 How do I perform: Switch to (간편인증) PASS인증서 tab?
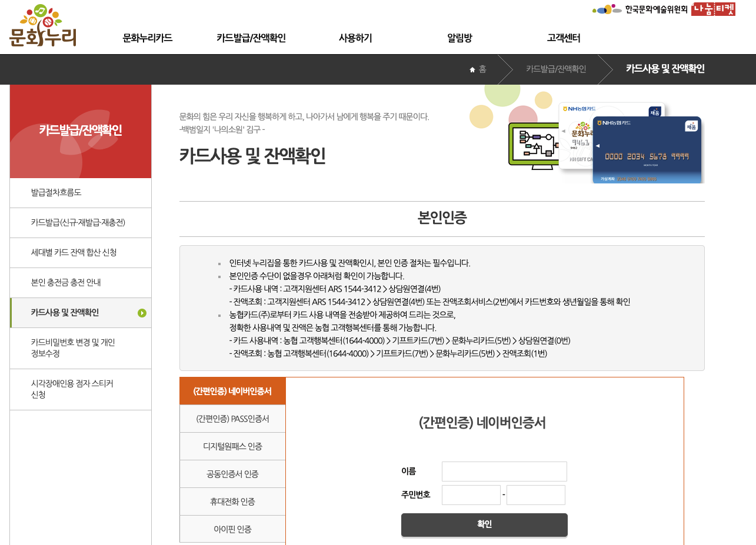click(232, 418)
